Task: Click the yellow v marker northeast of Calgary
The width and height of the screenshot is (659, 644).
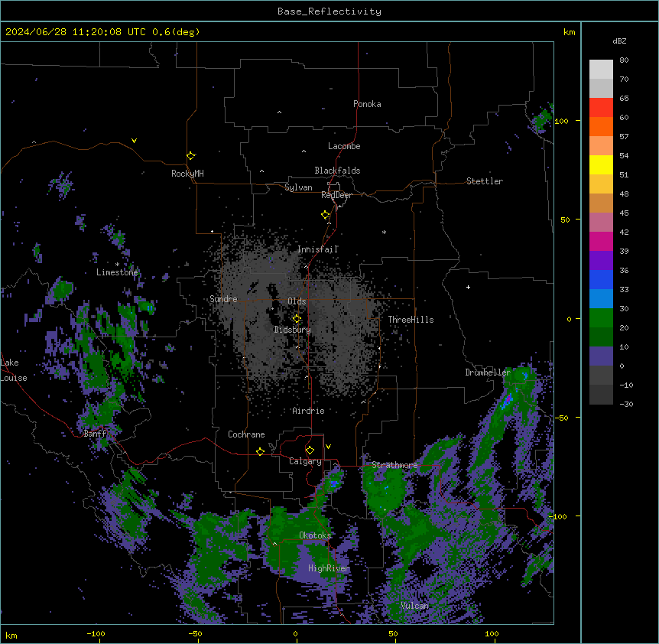Action: point(328,447)
